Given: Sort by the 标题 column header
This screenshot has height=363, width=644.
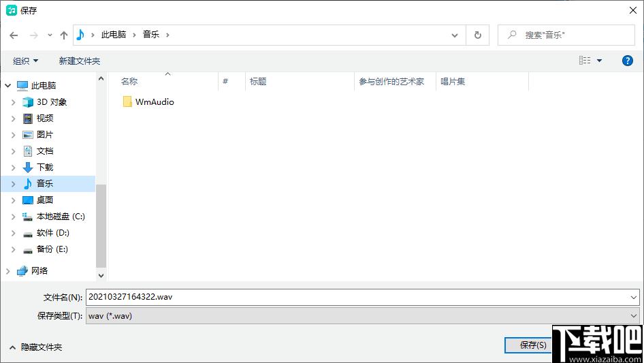Looking at the screenshot, I should (258, 82).
